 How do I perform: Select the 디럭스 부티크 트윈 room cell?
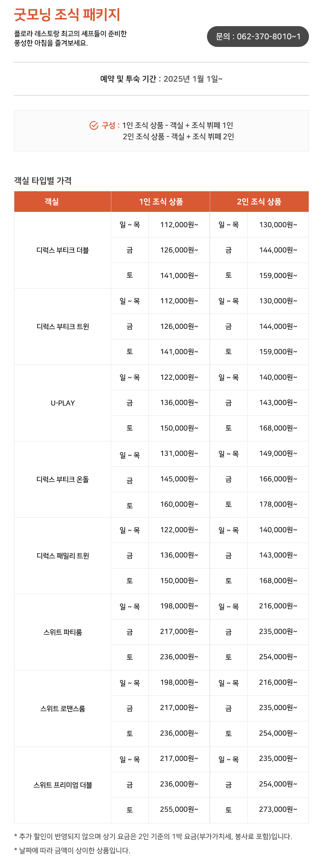(x=63, y=326)
